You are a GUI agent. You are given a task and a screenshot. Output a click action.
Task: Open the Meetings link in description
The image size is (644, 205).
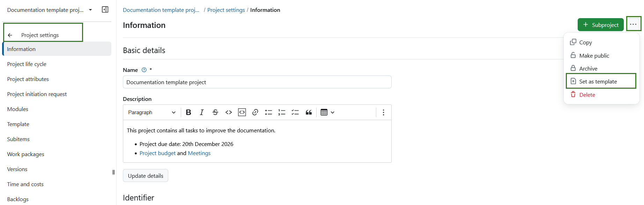[x=199, y=153]
